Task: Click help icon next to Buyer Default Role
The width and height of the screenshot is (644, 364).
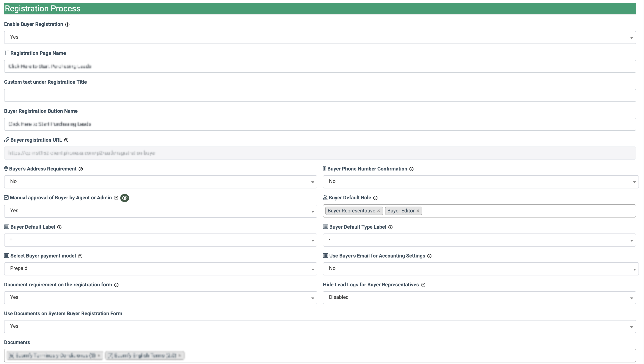Action: point(375,198)
